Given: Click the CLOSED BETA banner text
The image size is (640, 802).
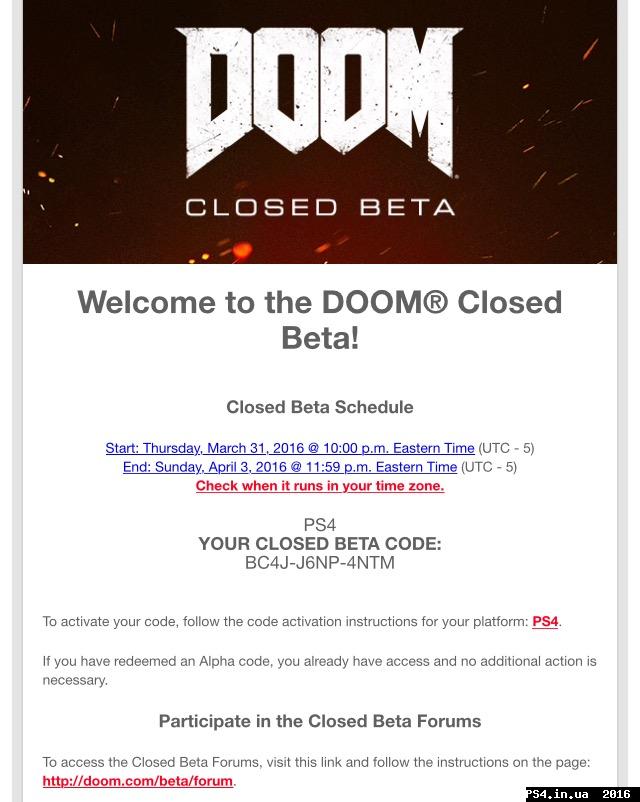Looking at the screenshot, I should 320,208.
